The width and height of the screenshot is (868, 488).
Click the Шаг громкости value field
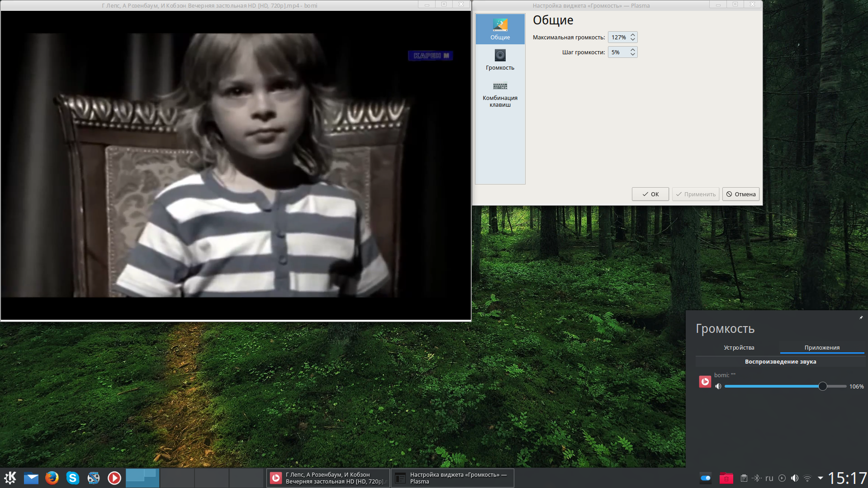(x=618, y=52)
